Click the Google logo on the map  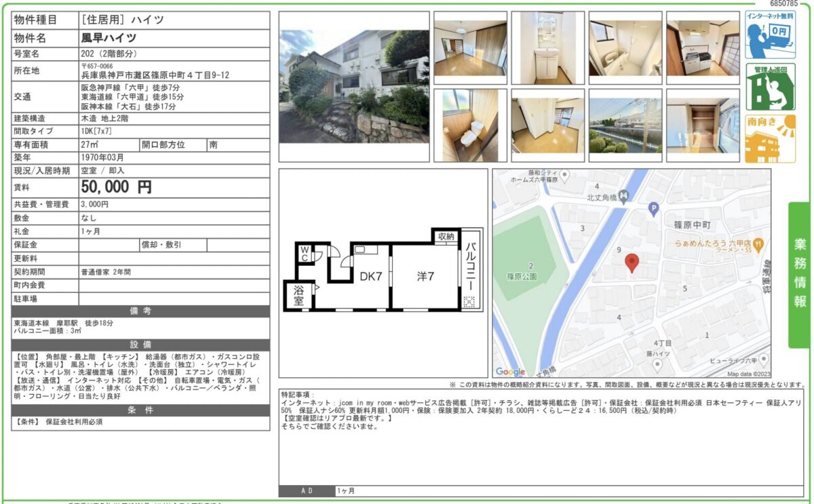click(x=510, y=372)
